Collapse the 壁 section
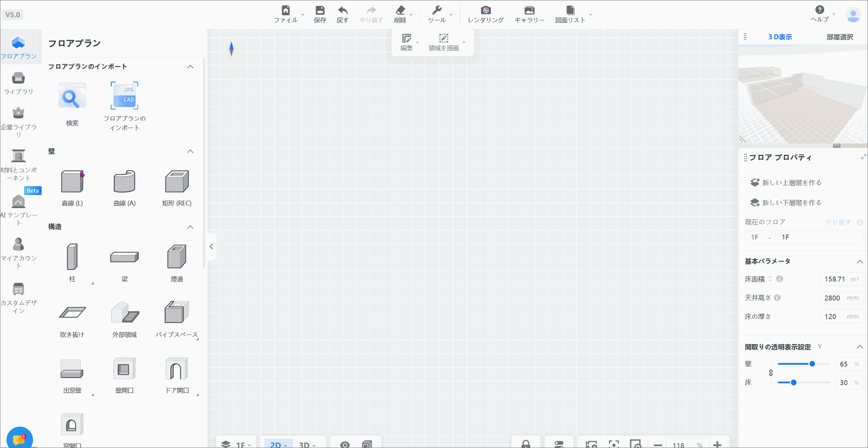This screenshot has height=448, width=868. pos(190,151)
